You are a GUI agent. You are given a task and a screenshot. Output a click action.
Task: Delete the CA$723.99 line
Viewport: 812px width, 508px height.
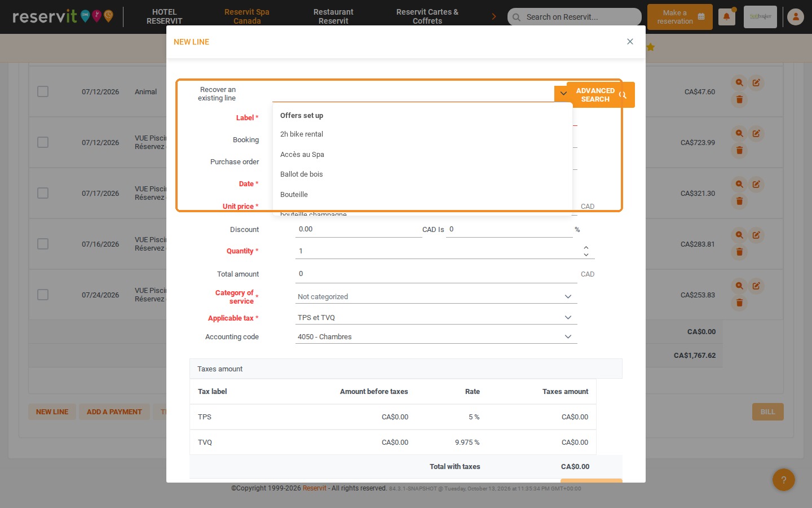[739, 151]
